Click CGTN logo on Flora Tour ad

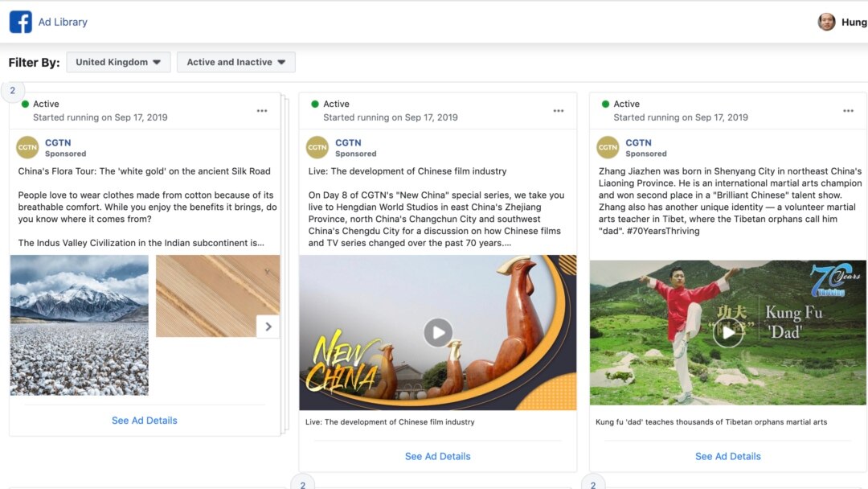[x=27, y=147]
